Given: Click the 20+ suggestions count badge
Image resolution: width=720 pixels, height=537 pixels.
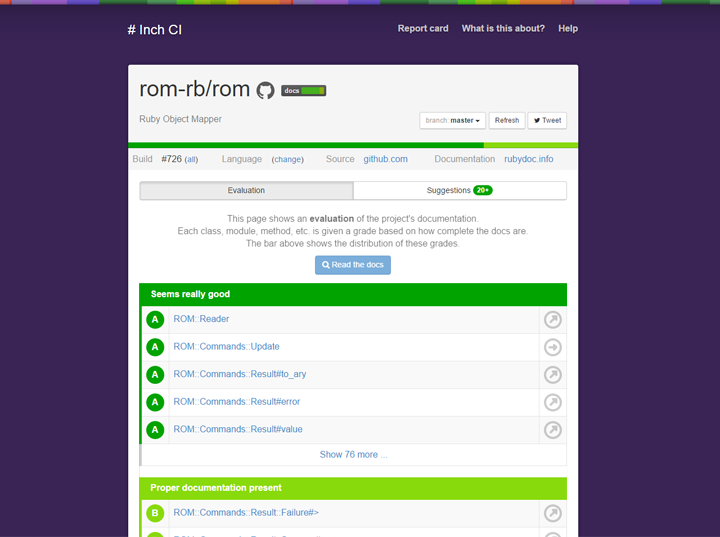Looking at the screenshot, I should [483, 190].
